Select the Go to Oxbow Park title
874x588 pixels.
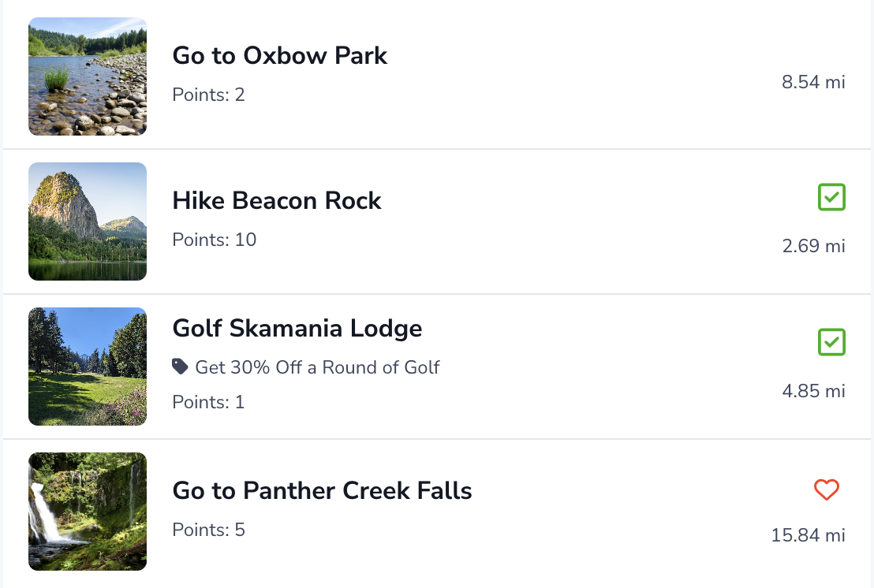(280, 55)
